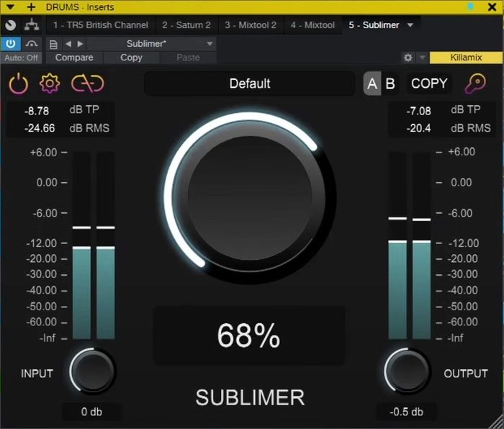
Task: Click the OUTPUT gain knob
Action: point(407,371)
